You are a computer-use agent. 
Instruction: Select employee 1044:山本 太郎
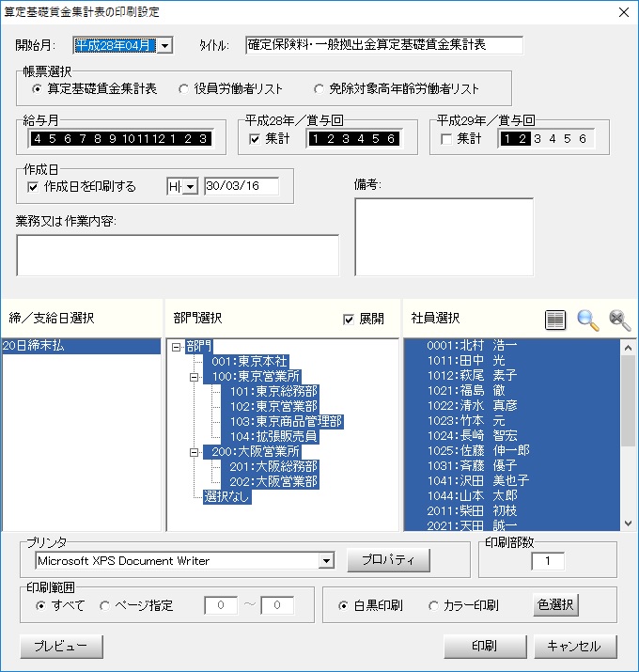(512, 495)
